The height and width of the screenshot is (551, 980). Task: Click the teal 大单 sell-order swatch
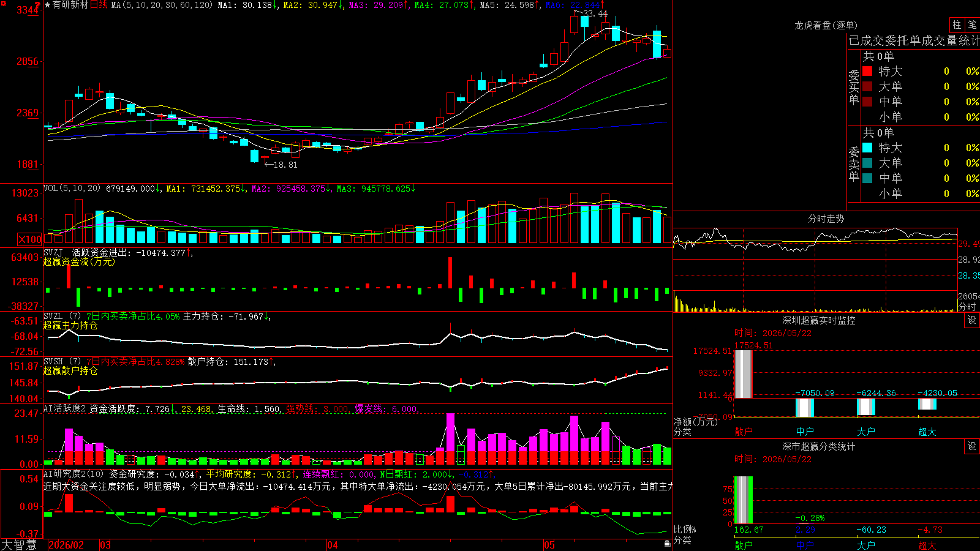click(867, 163)
